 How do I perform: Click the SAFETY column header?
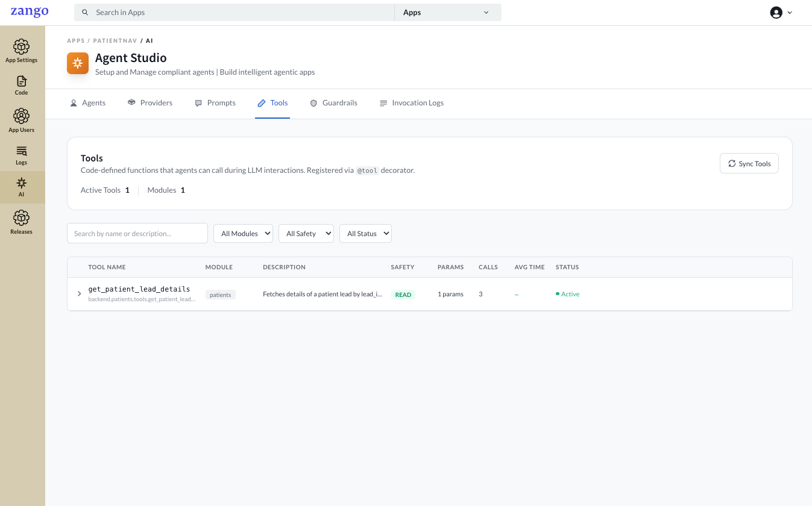click(403, 267)
